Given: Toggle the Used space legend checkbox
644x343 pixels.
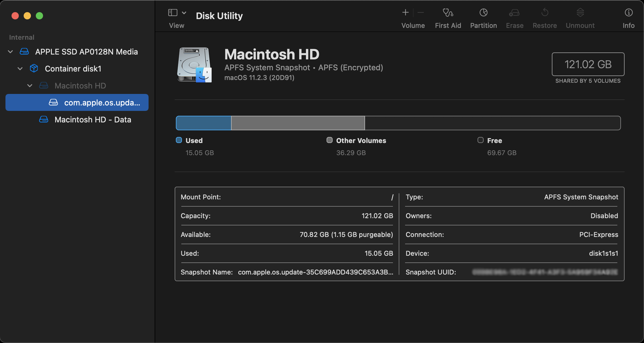Looking at the screenshot, I should (x=179, y=140).
